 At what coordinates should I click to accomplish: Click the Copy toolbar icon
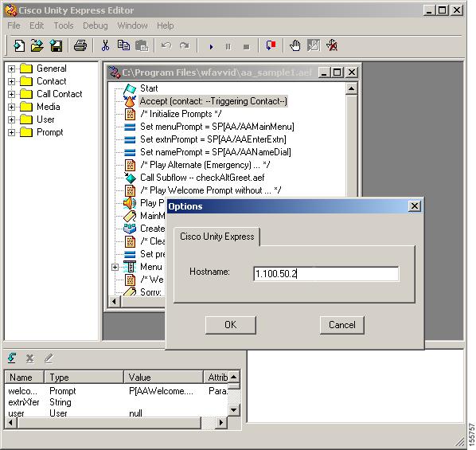(123, 45)
